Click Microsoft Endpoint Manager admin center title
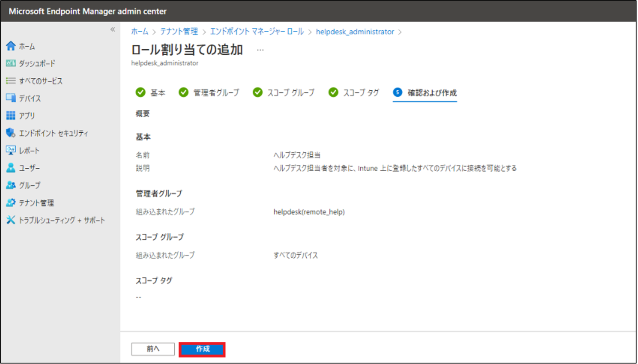The image size is (638, 364). click(x=87, y=11)
